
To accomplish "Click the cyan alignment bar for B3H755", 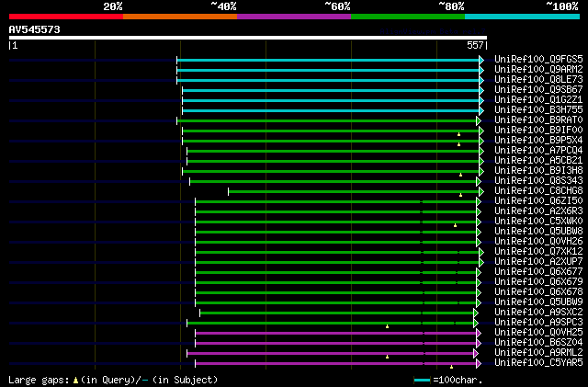I will click(x=331, y=110).
